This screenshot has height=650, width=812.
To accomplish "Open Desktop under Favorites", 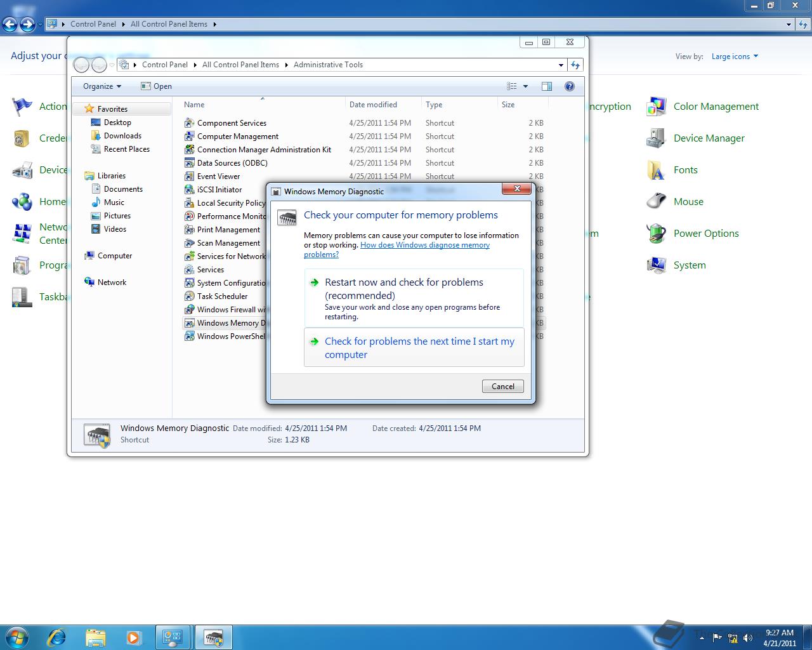I will pyautogui.click(x=111, y=123).
